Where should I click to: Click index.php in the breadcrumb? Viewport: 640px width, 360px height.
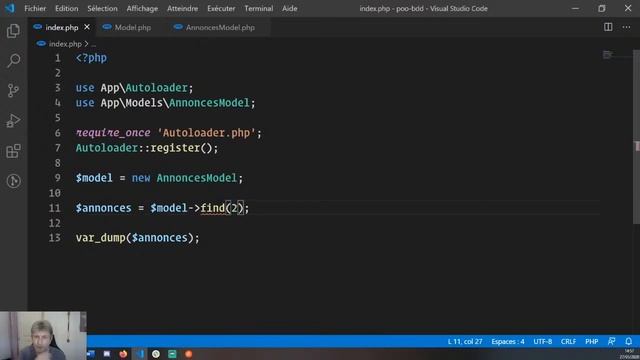(x=65, y=44)
